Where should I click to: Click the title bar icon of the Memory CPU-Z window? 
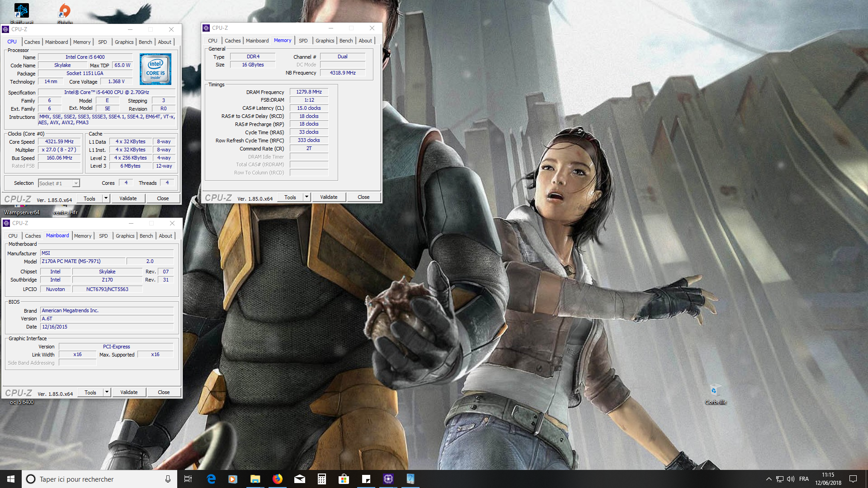(x=206, y=28)
